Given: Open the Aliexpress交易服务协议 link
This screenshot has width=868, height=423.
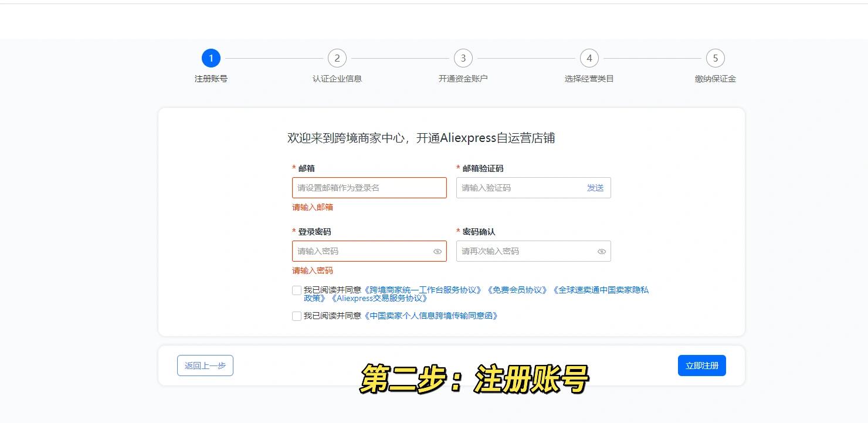Looking at the screenshot, I should 379,298.
